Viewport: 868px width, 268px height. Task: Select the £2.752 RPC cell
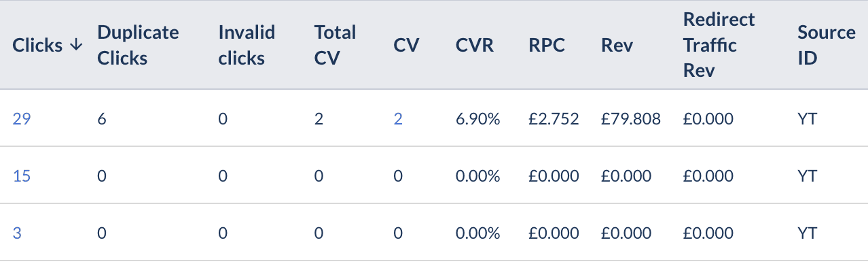coord(554,119)
